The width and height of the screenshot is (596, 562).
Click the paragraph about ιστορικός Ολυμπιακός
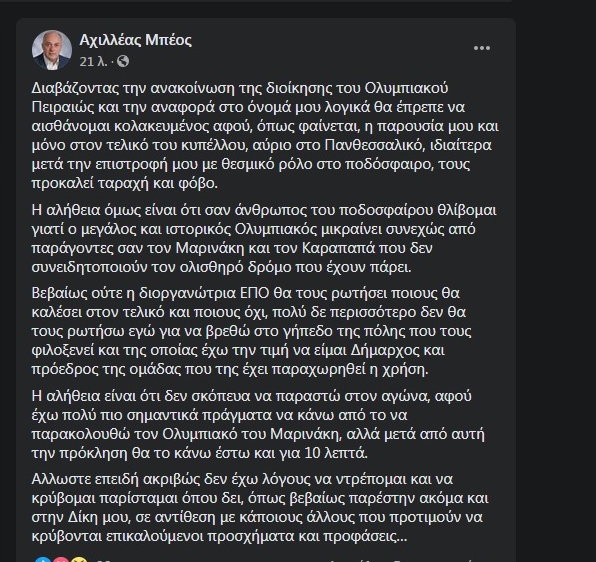pyautogui.click(x=264, y=239)
